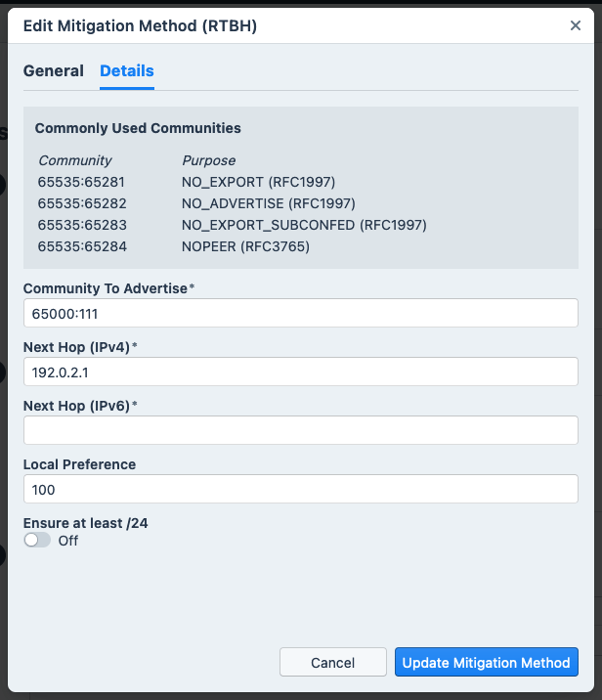Toggle the Ensure at least /24 switch
602x700 pixels.
(38, 541)
